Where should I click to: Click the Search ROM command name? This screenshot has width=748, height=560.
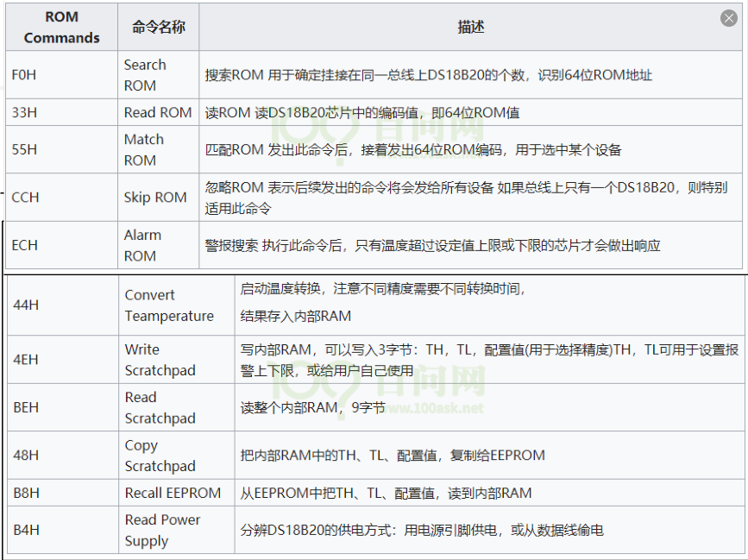click(x=144, y=75)
